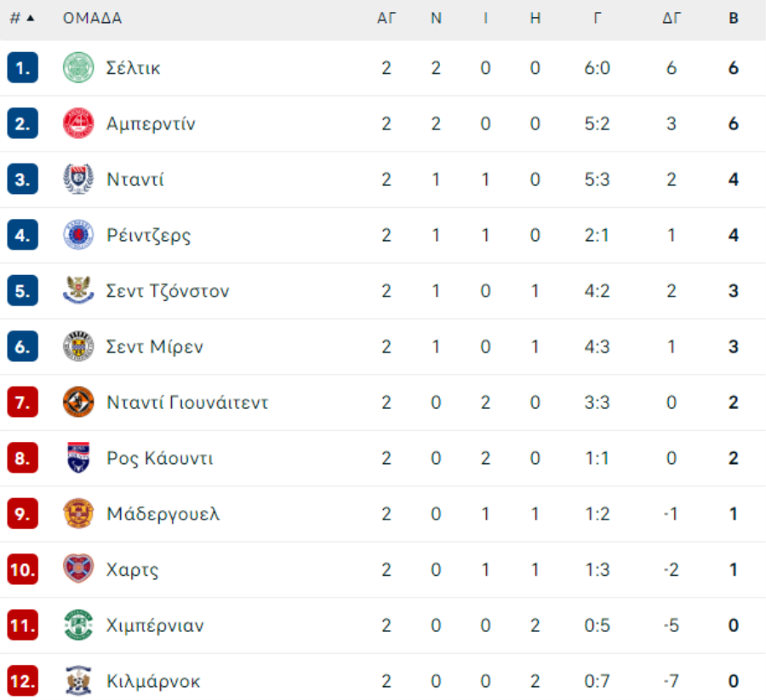Viewport: 766px width, 700px height.
Task: Click the red position 12 badge
Action: pos(22,680)
